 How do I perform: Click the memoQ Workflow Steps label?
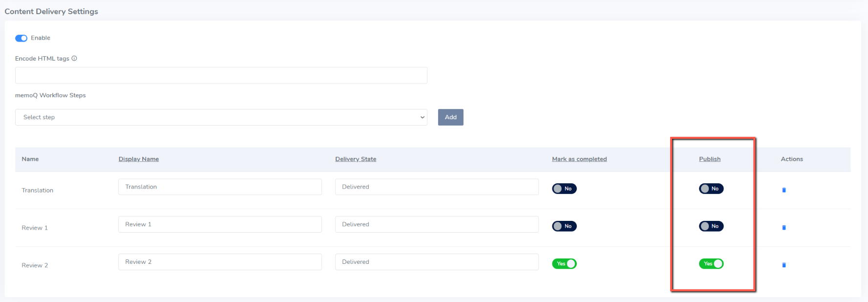[x=50, y=95]
